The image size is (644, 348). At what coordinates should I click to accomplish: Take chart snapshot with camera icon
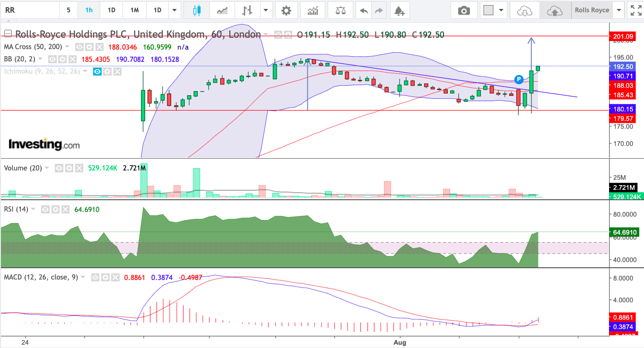[x=464, y=10]
